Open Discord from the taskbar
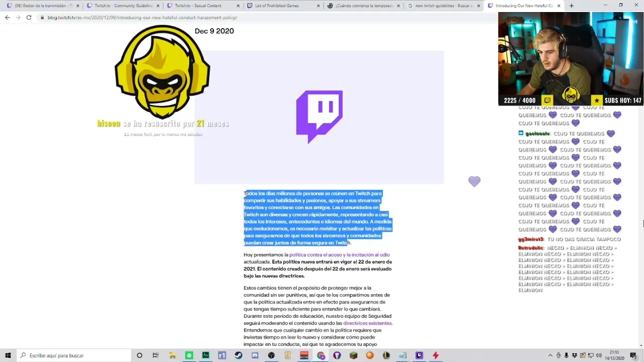 [255, 355]
